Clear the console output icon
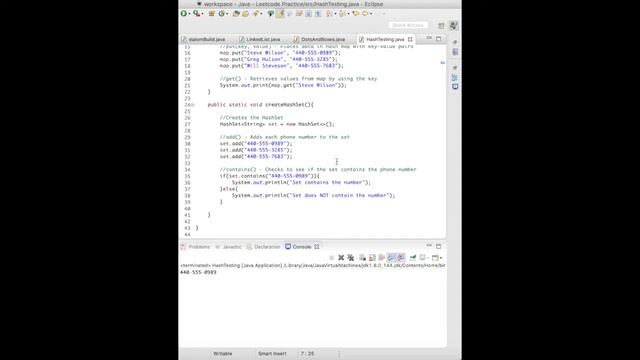Image resolution: width=640 pixels, height=360 pixels. [362, 258]
